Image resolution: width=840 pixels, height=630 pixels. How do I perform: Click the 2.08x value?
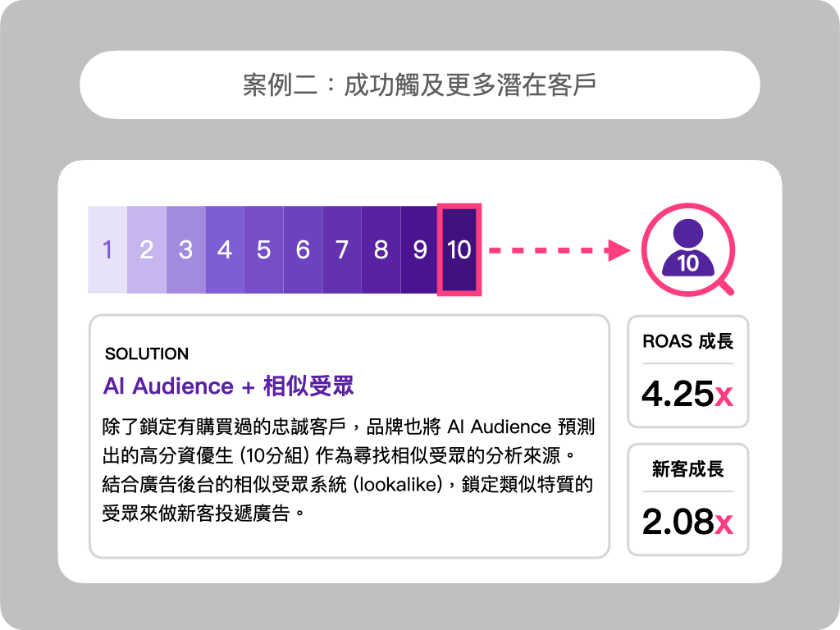click(x=688, y=521)
